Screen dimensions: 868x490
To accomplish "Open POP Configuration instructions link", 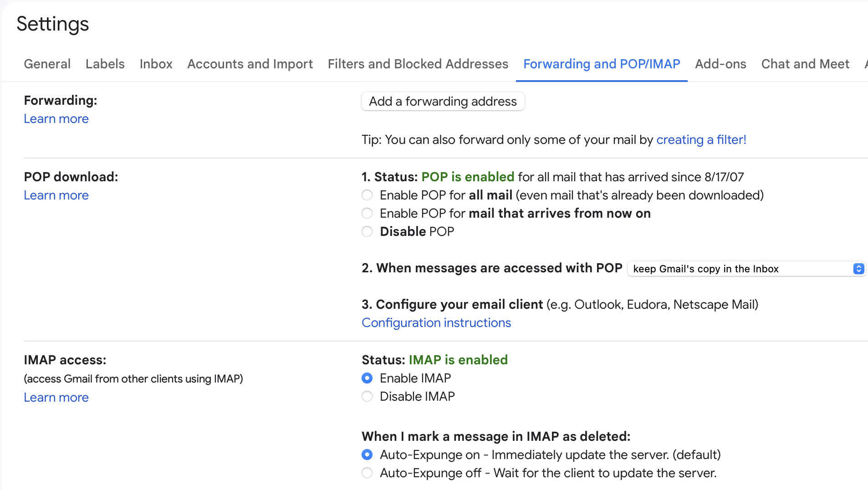I will click(436, 323).
